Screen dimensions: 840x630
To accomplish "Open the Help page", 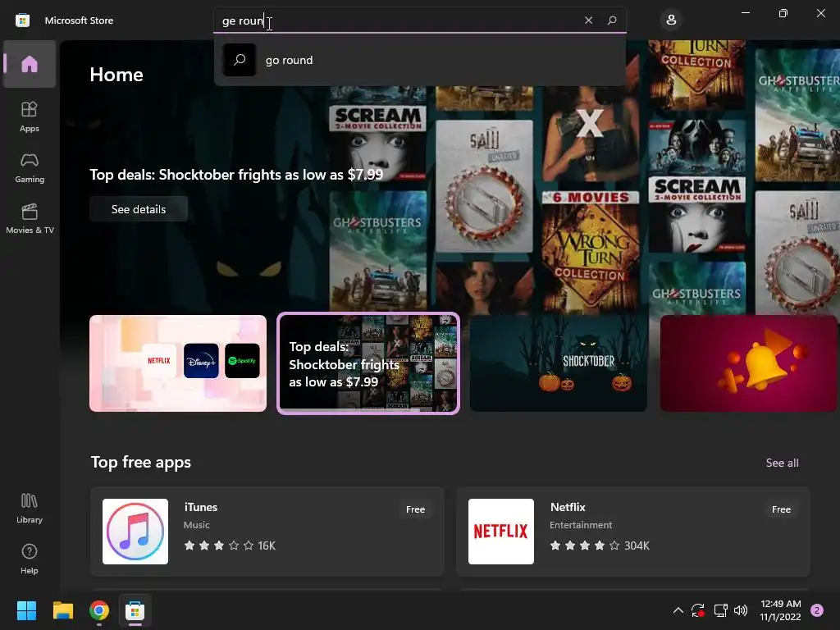I will pyautogui.click(x=30, y=559).
